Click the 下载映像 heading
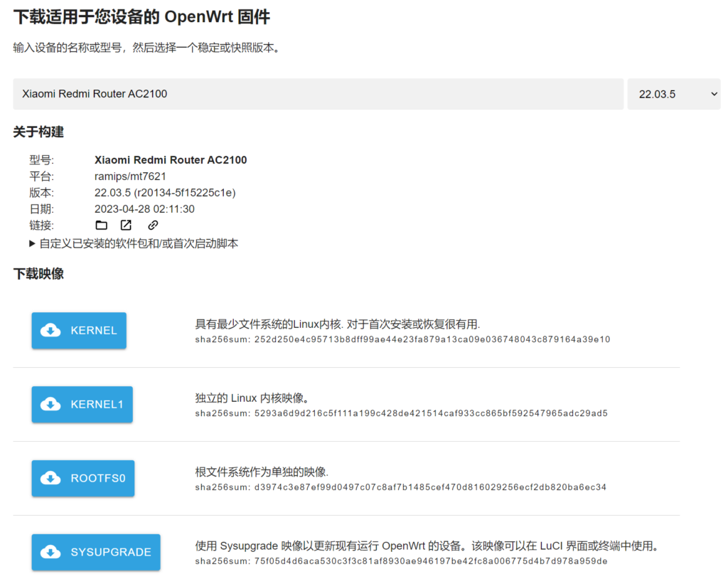This screenshot has width=728, height=579. point(38,274)
